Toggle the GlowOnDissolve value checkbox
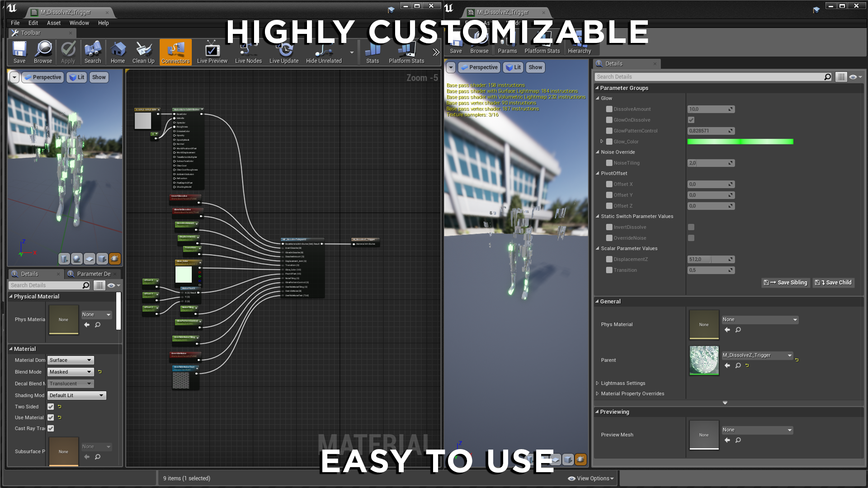Image resolution: width=868 pixels, height=488 pixels. coord(691,120)
